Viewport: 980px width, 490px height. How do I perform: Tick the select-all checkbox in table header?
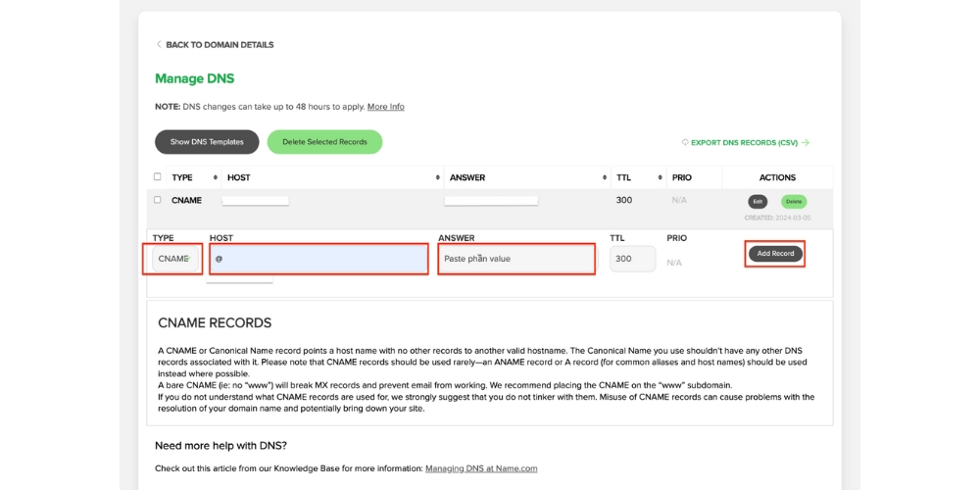click(x=158, y=177)
